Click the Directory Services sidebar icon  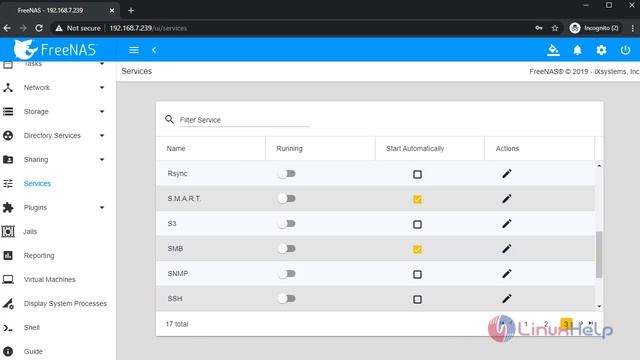(x=8, y=136)
